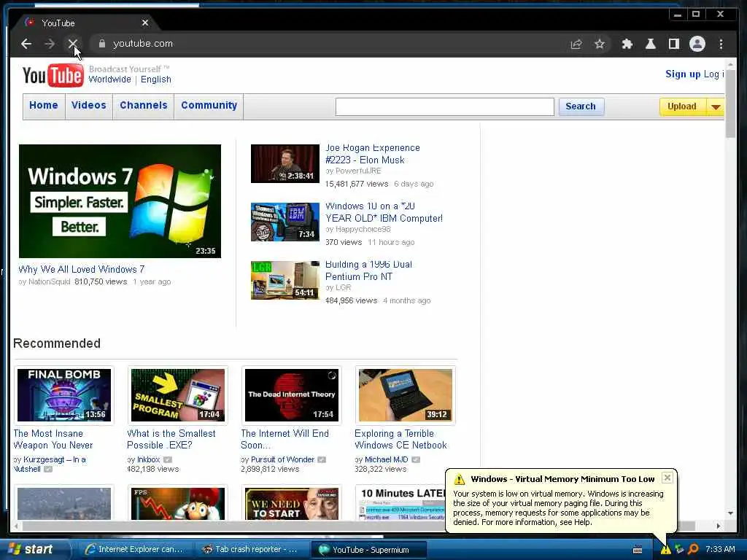The height and width of the screenshot is (560, 747).
Task: Click the Sign up link
Action: (683, 74)
